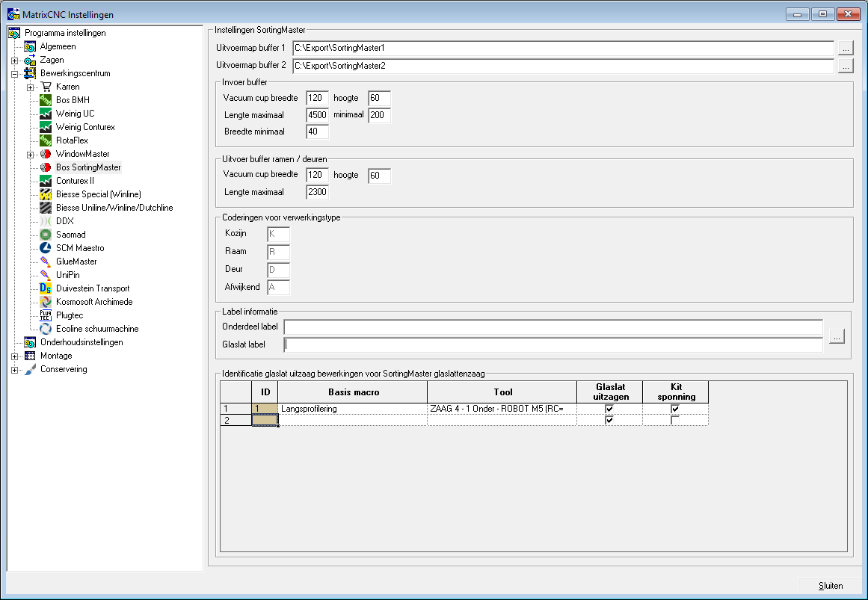Click the Onderdeel label input field

coord(553,327)
